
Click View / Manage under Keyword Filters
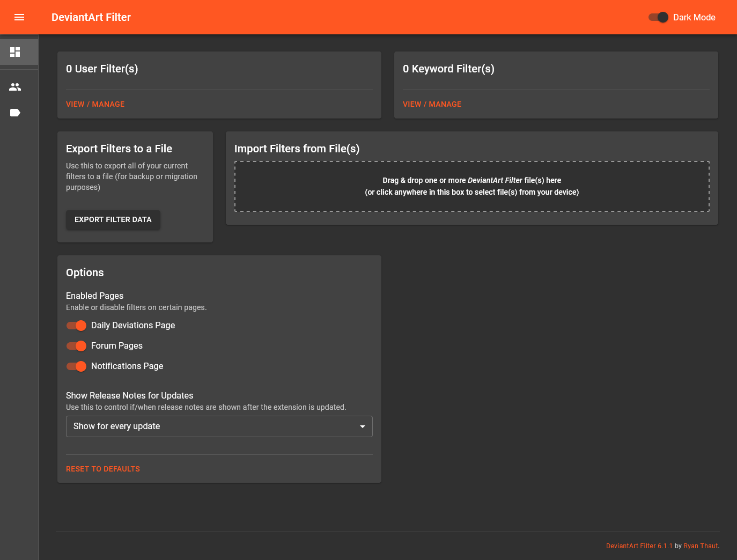pyautogui.click(x=432, y=104)
